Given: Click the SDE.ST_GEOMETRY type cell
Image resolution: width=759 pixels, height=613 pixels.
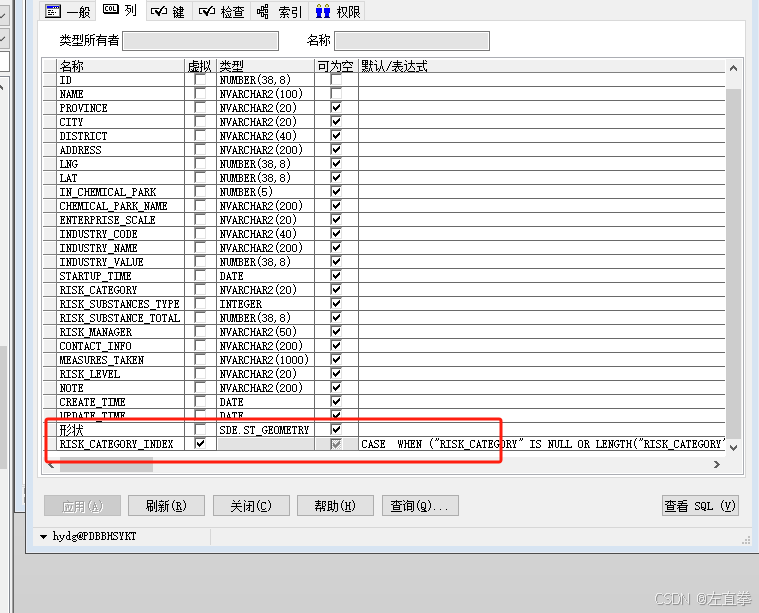Looking at the screenshot, I should pyautogui.click(x=265, y=429).
